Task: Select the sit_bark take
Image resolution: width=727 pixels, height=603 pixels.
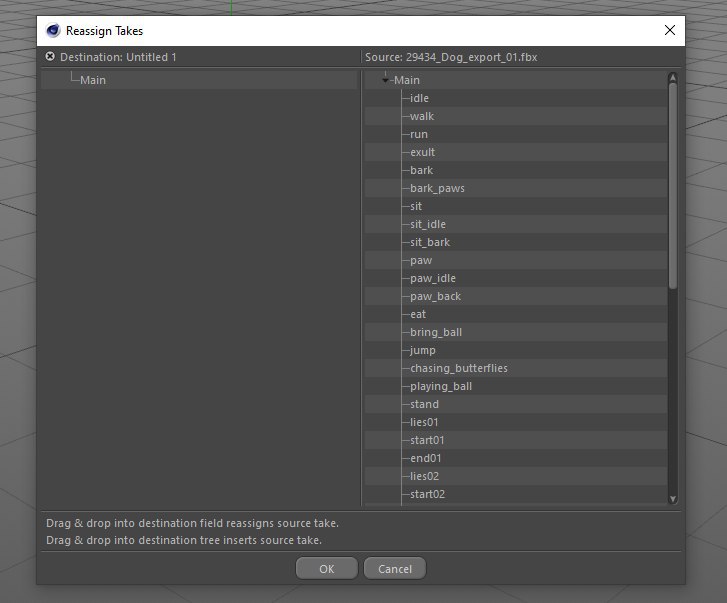Action: pyautogui.click(x=430, y=242)
